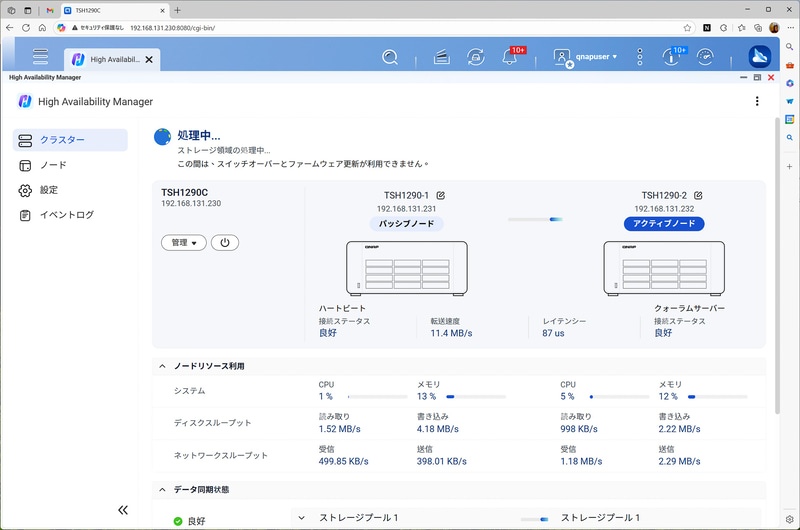Edit the TSH1290-2 node name
Viewport: 800px width, 530px height.
698,195
